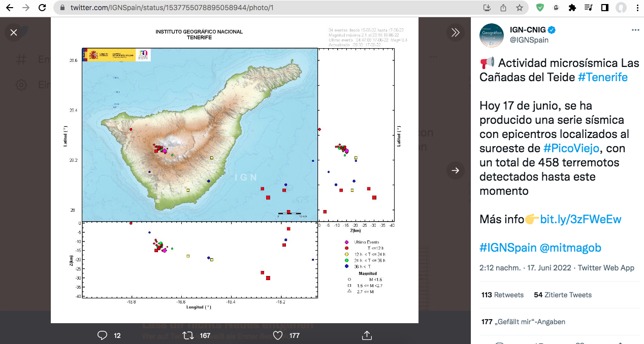Open the green shield extension

point(540,8)
